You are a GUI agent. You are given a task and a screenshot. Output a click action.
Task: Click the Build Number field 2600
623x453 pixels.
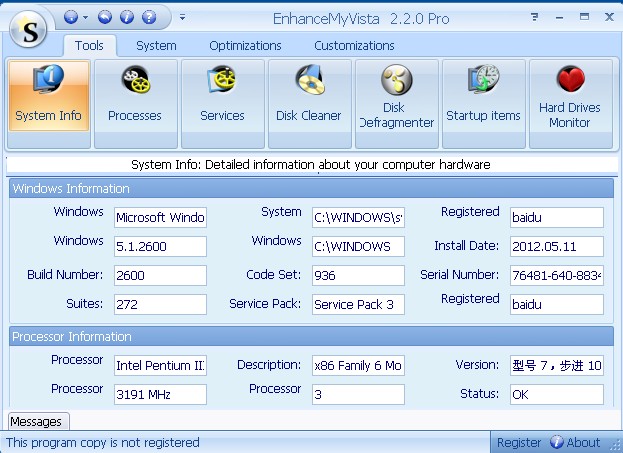coord(161,275)
